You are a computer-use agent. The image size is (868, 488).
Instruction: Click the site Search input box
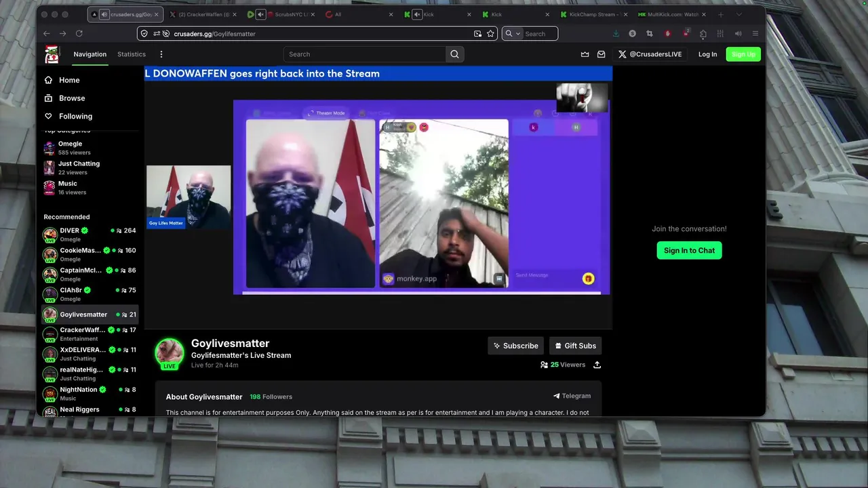point(365,54)
